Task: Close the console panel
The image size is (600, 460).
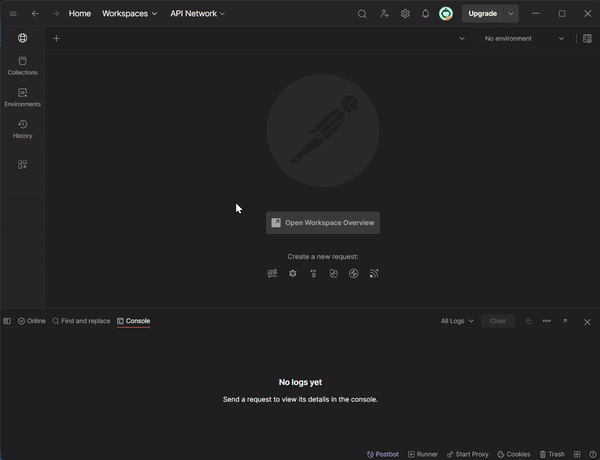Action: 587,322
